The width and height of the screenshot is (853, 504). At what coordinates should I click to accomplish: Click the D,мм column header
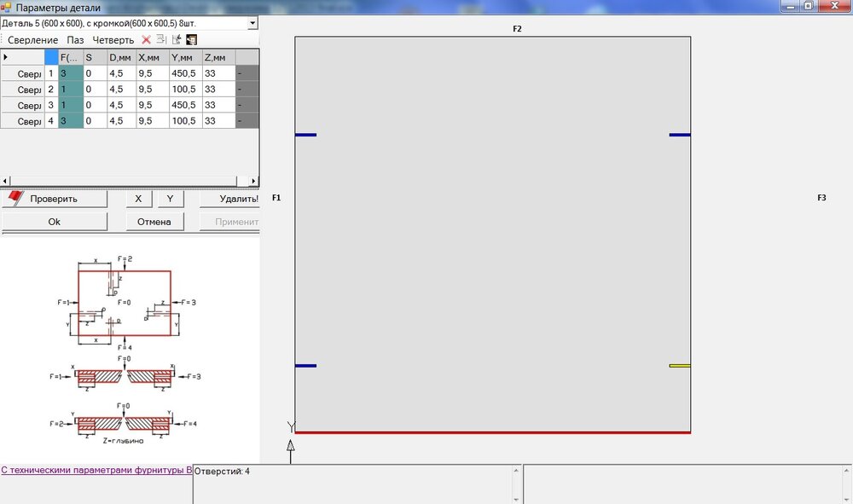click(x=121, y=57)
